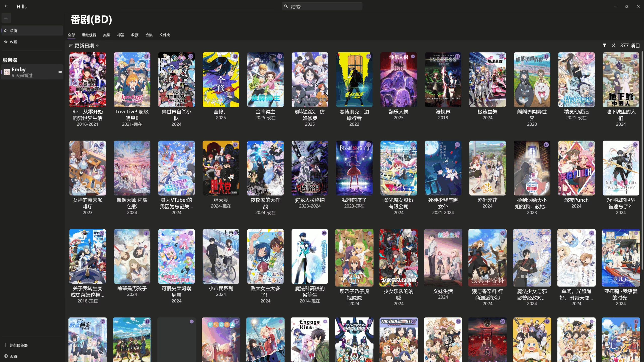This screenshot has width=644, height=362.
Task: Open the 我推的孩子 poster
Action: (354, 168)
